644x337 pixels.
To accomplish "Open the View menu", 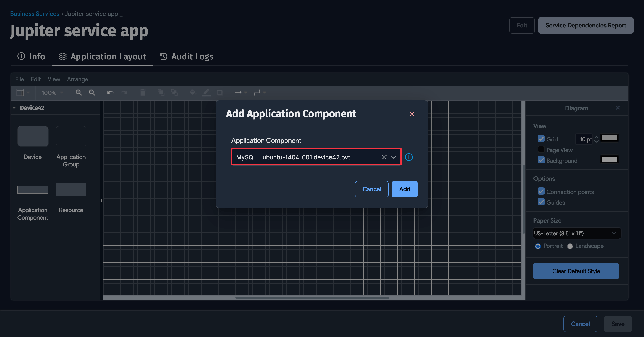I will 54,79.
